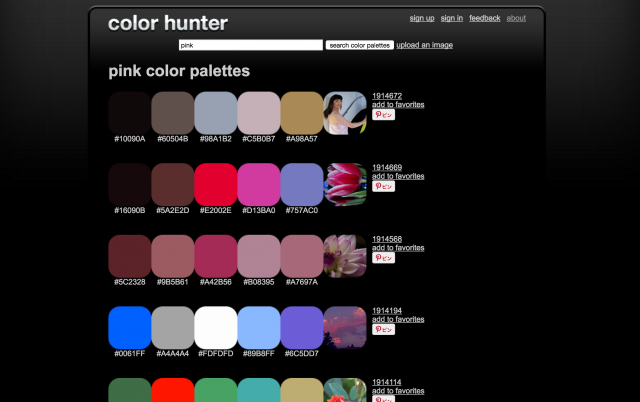Image resolution: width=640 pixels, height=402 pixels.
Task: Add palette 1914669 to favorites
Action: pos(398,176)
